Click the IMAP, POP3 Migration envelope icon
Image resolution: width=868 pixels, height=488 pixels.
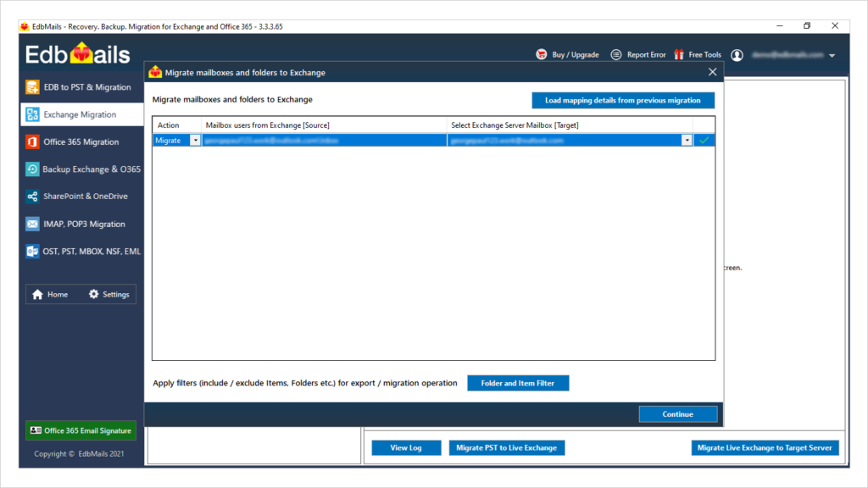[x=32, y=225]
